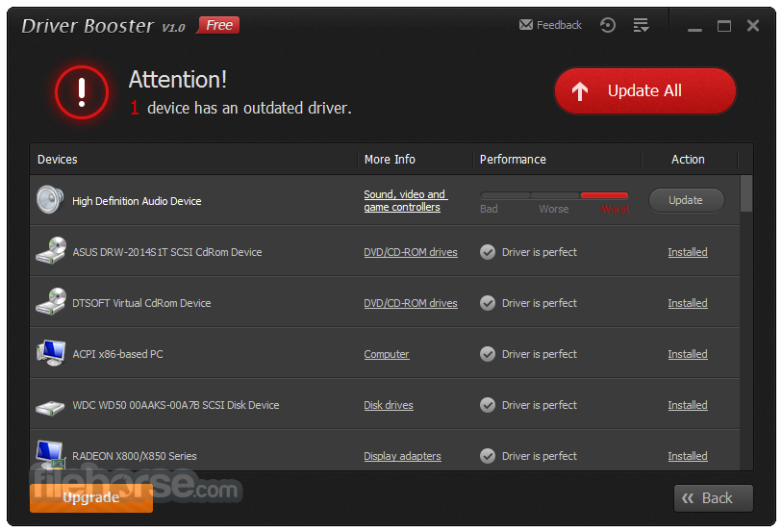The height and width of the screenshot is (532, 782).
Task: Update the High Definition Audio Device driver
Action: point(686,200)
